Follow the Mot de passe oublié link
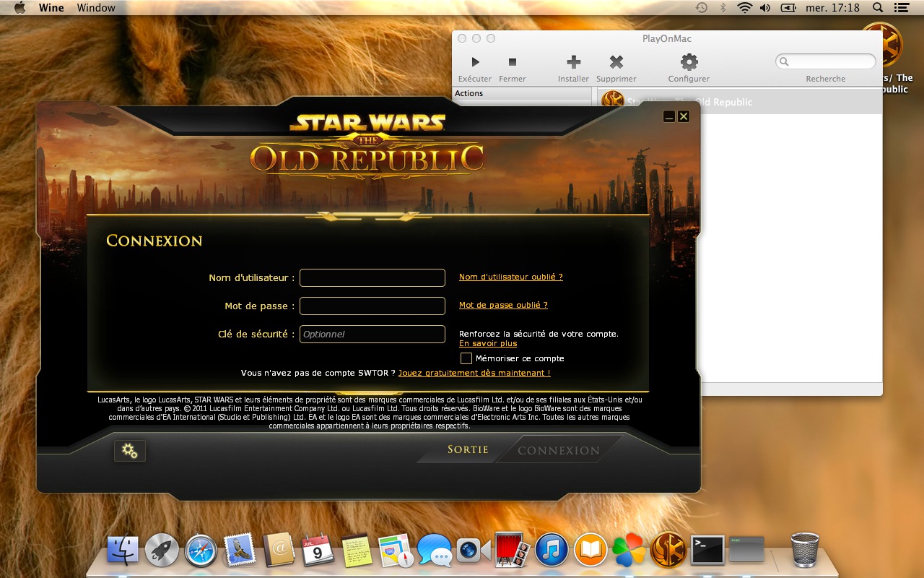The height and width of the screenshot is (578, 924). click(503, 305)
